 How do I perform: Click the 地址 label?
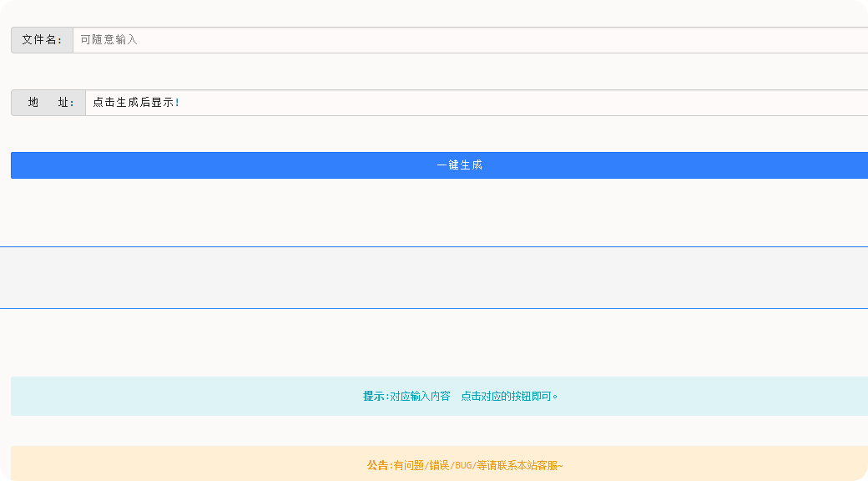48,103
